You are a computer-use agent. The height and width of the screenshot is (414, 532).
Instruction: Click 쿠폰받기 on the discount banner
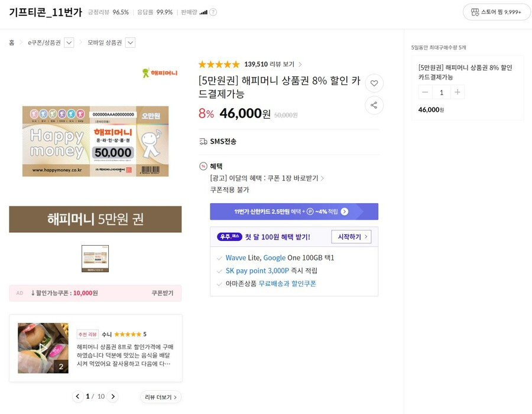162,293
